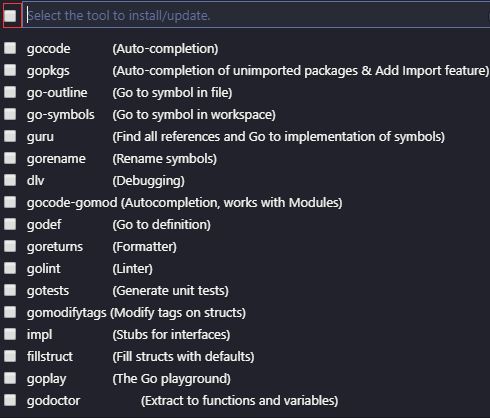Choose goplay The Go playground entry
Viewport: 490px width, 418px height.
coord(245,379)
